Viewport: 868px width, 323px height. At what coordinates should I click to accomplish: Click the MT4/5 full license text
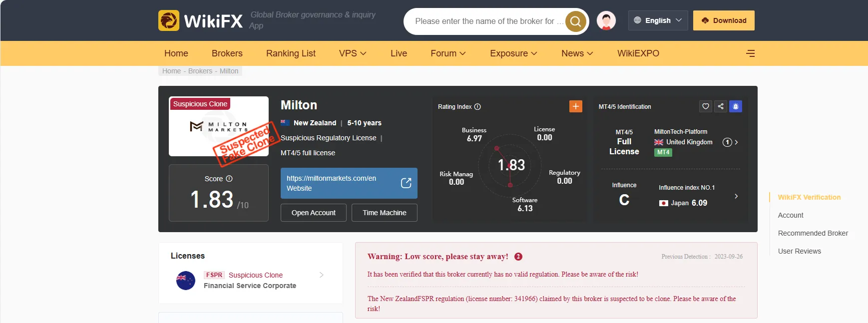pos(308,153)
